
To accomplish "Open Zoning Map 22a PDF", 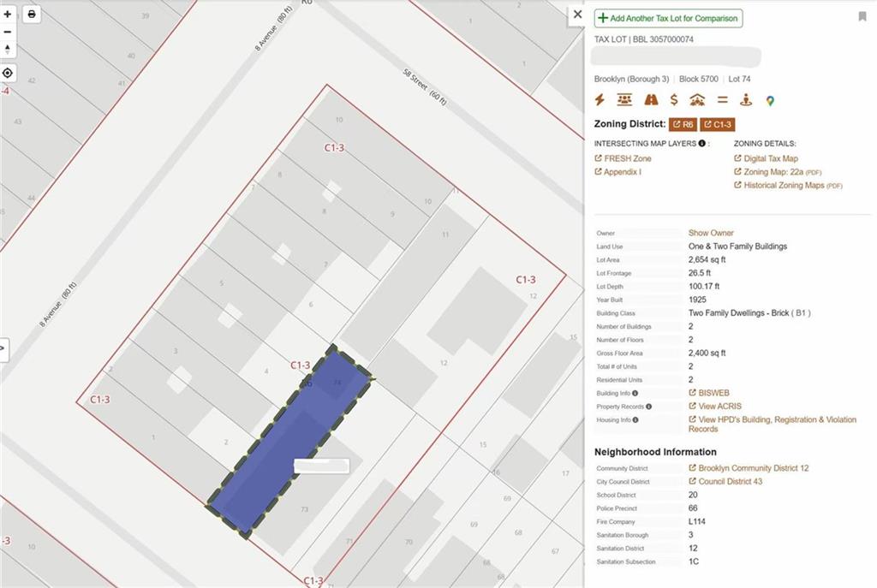I will pos(778,172).
